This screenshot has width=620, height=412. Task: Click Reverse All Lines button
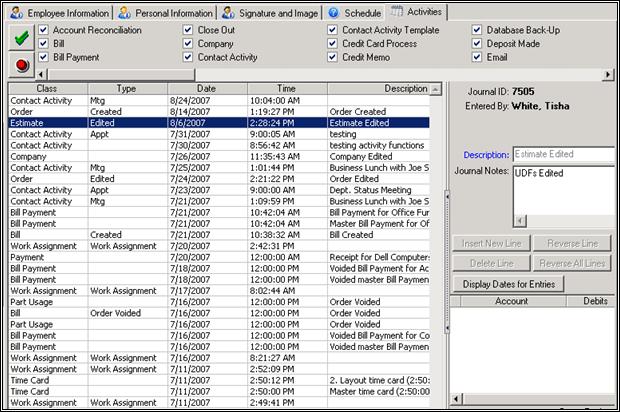coord(572,263)
